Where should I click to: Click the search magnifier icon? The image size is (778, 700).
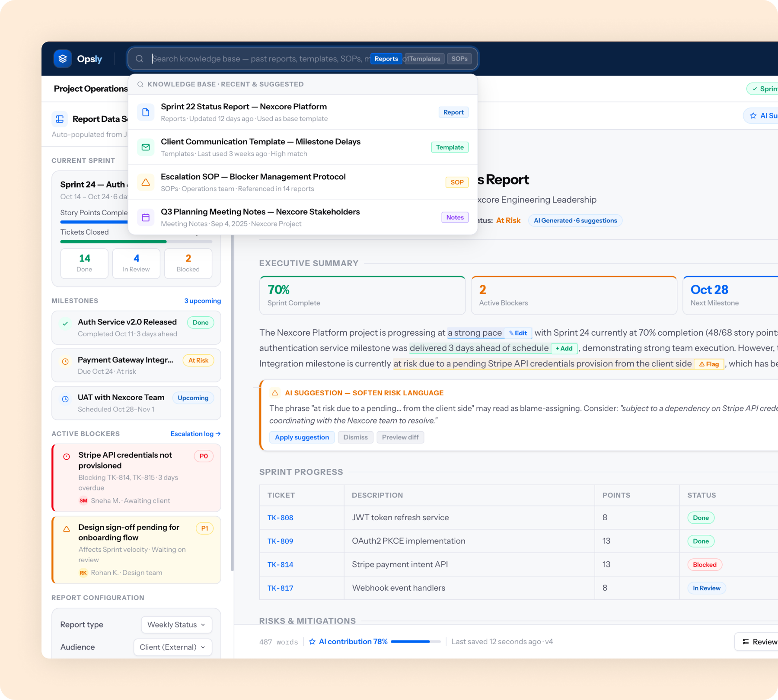[x=140, y=59]
